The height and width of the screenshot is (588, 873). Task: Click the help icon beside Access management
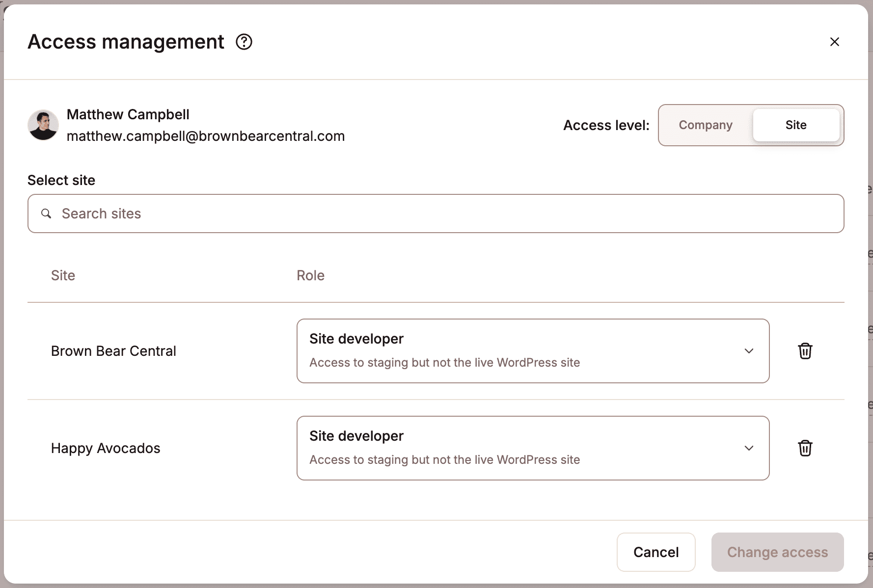tap(244, 42)
